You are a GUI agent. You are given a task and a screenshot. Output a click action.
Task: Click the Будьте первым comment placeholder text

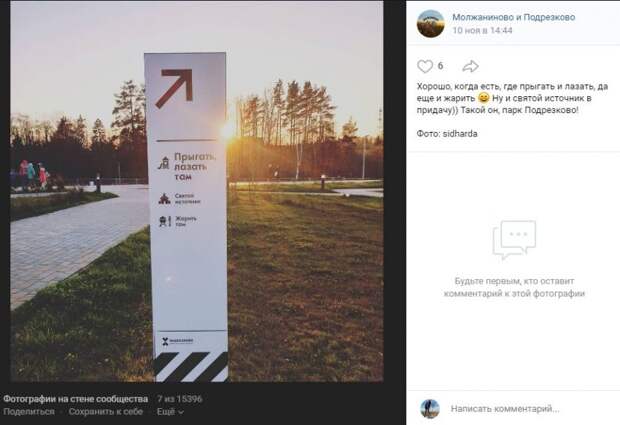point(514,287)
